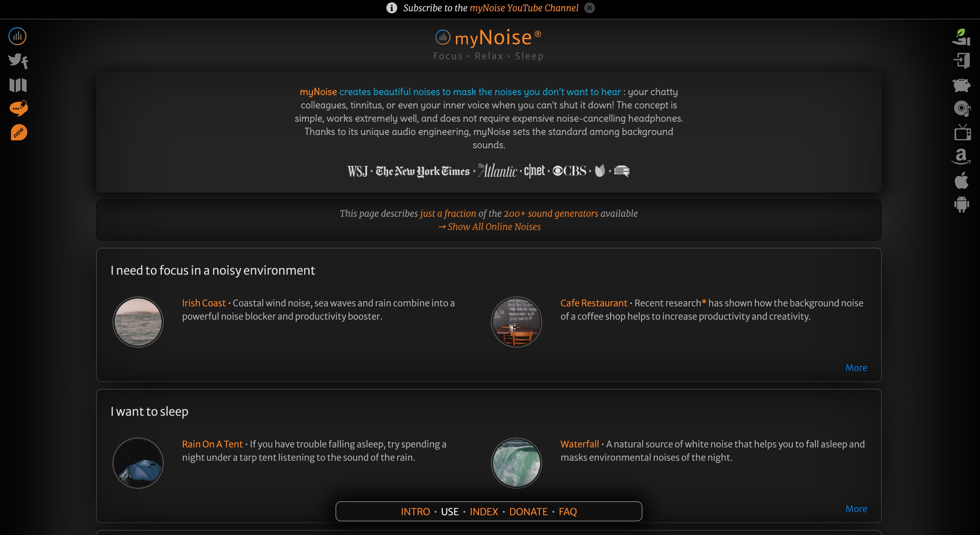Open the Irish Coast thumbnail image

pyautogui.click(x=138, y=322)
